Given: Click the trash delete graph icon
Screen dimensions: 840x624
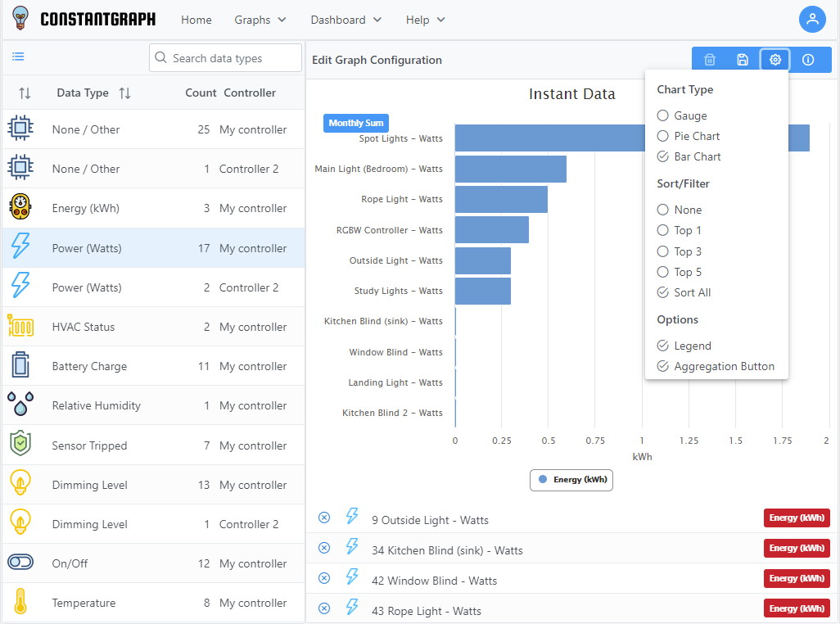Looking at the screenshot, I should [x=710, y=60].
